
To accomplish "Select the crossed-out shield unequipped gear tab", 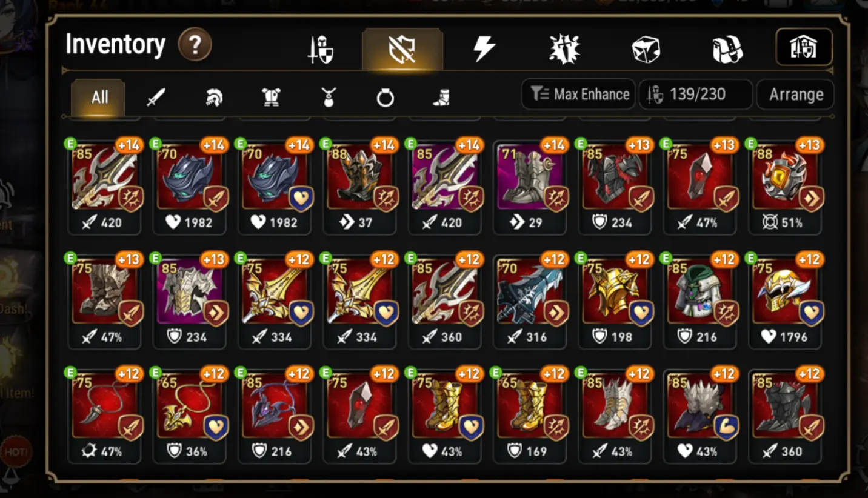I will click(402, 49).
